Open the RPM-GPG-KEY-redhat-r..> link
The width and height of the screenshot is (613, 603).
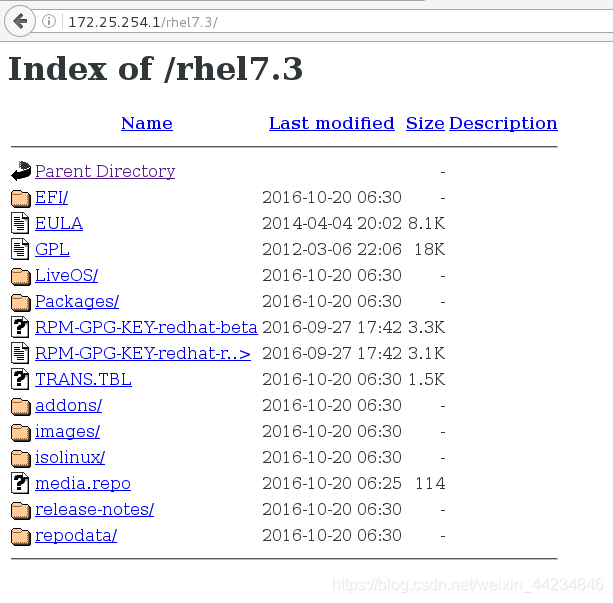143,353
